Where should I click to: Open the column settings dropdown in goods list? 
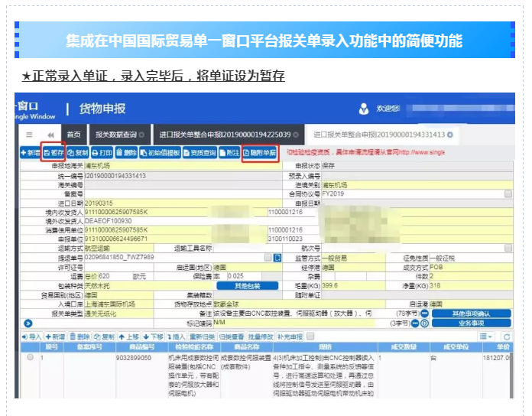[486, 336]
